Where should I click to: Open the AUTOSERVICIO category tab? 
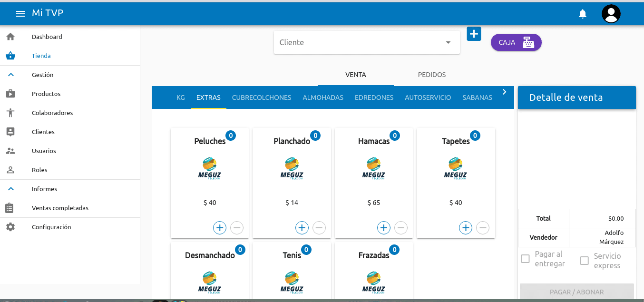click(x=428, y=97)
